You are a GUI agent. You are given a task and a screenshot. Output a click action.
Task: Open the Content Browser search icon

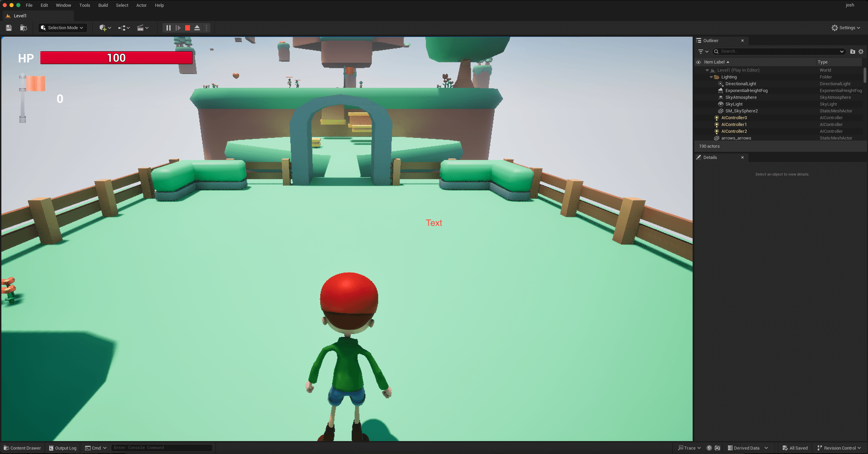coord(23,28)
